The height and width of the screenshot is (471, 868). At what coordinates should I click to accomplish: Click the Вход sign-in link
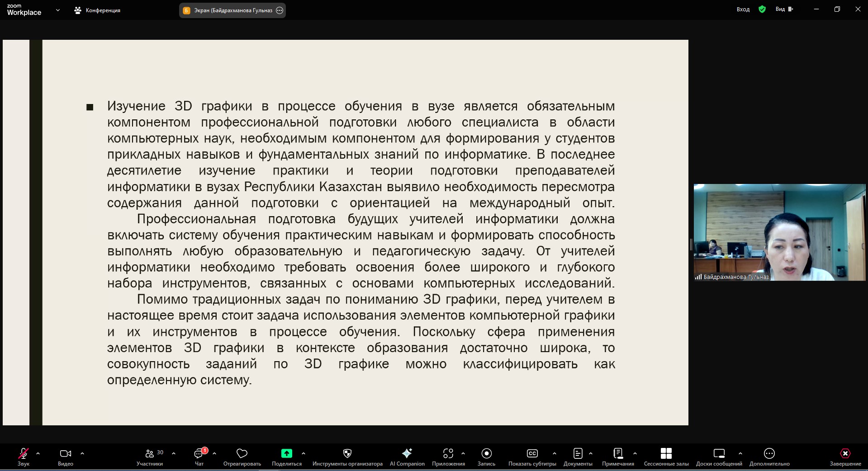(743, 9)
